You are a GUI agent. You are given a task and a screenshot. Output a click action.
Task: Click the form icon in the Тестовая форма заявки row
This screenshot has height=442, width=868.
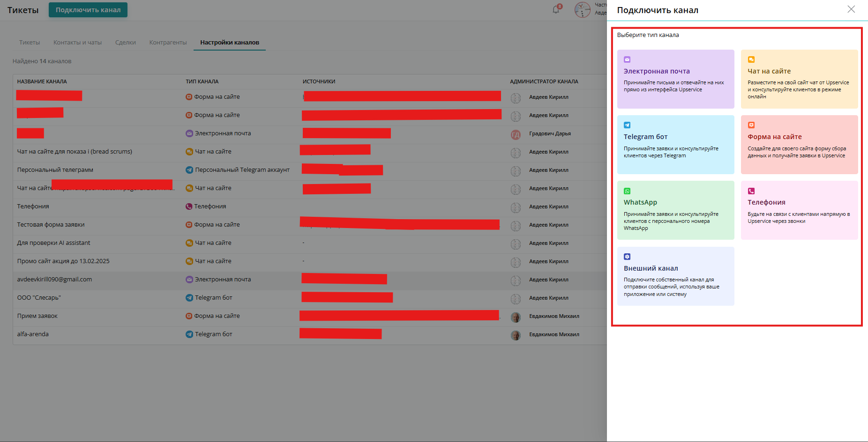pyautogui.click(x=189, y=225)
